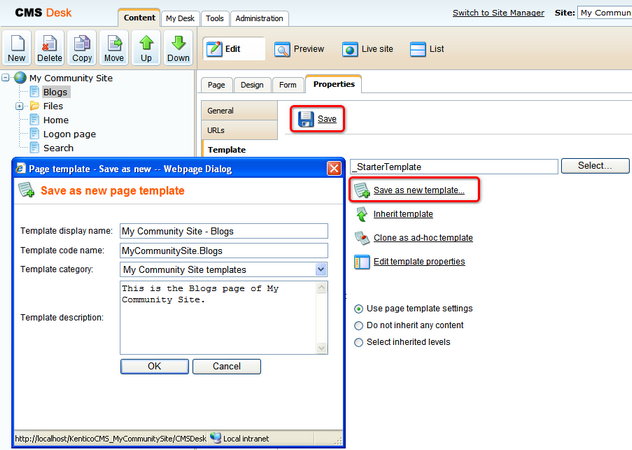This screenshot has width=632, height=450.
Task: Click Save as new template link
Action: [419, 190]
